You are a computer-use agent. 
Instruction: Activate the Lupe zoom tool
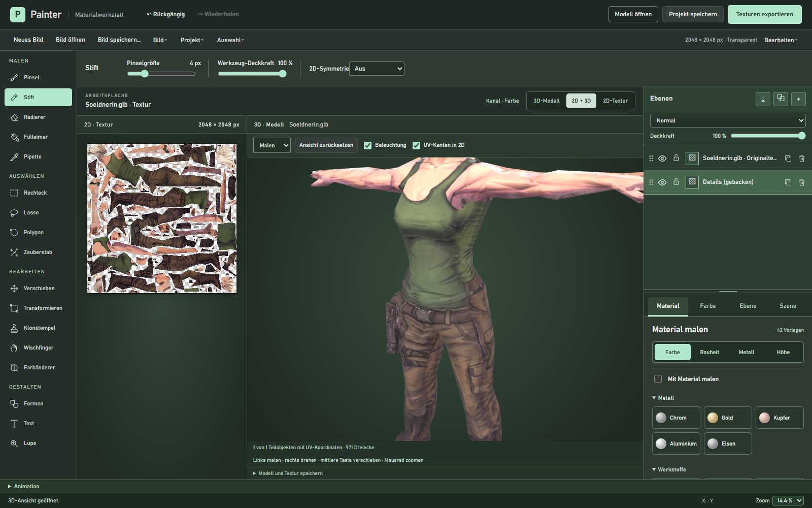click(38, 443)
